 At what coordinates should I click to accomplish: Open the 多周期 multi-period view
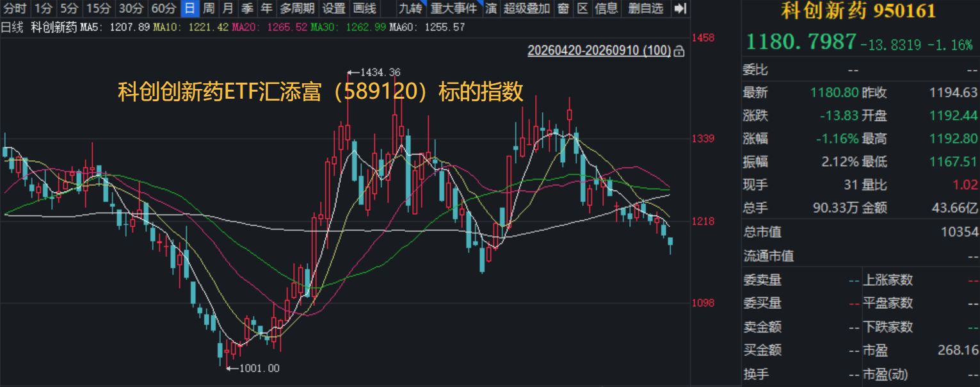297,9
